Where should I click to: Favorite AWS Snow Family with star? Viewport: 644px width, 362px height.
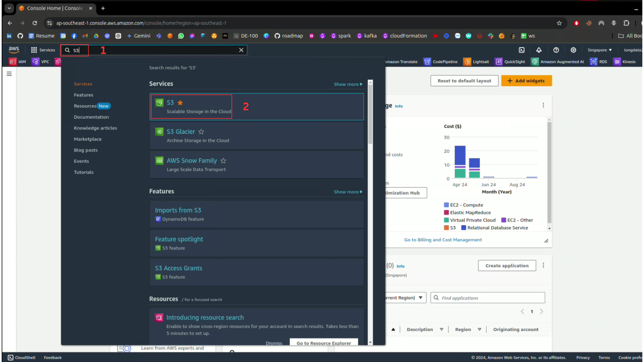pos(223,161)
